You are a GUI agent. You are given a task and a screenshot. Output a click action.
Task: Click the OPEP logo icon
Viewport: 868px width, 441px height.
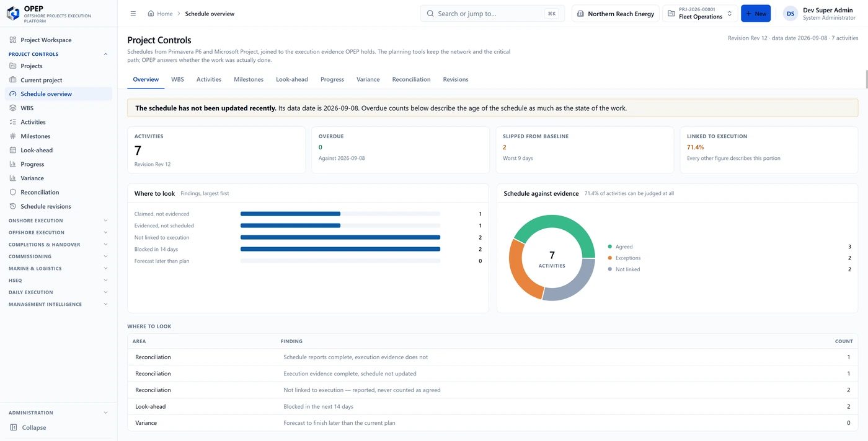point(13,13)
